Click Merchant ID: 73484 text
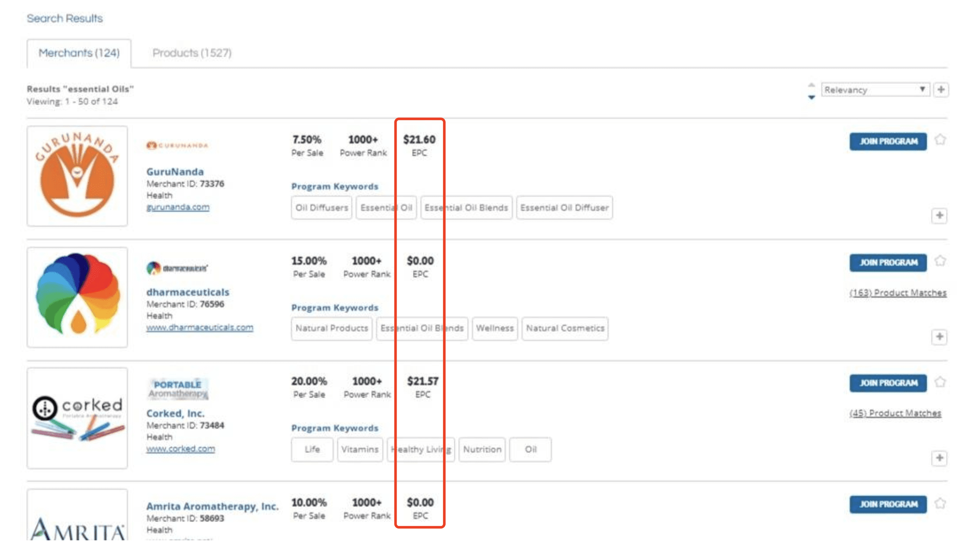 pos(185,426)
